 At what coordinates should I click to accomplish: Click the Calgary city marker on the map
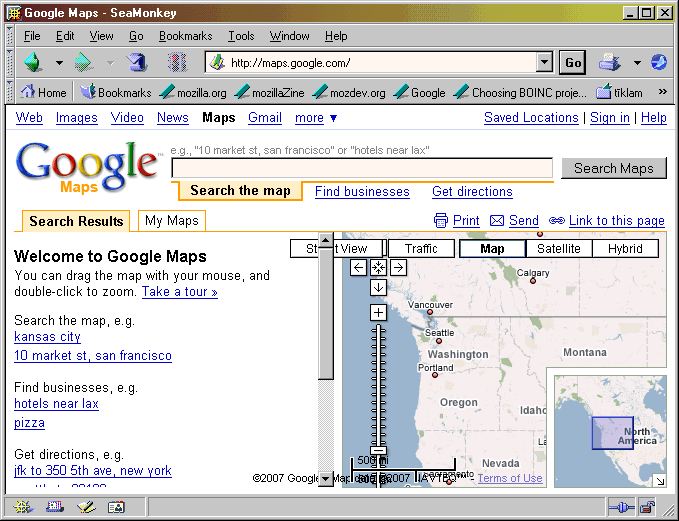[533, 281]
